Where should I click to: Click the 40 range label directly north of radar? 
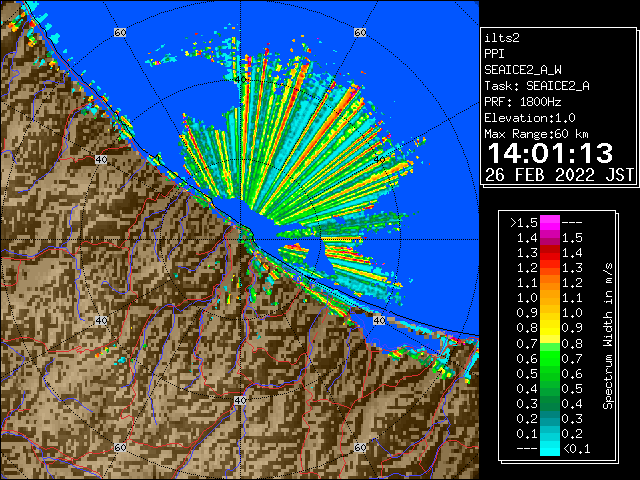click(x=240, y=79)
